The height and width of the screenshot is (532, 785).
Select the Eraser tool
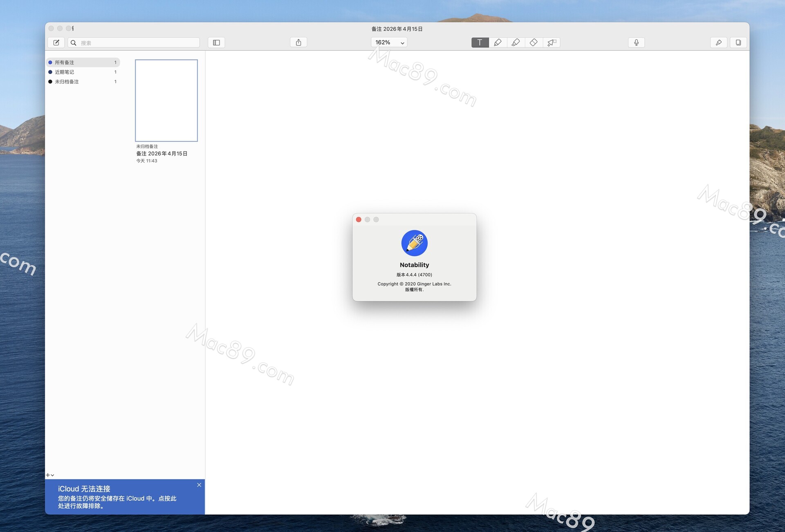[534, 42]
